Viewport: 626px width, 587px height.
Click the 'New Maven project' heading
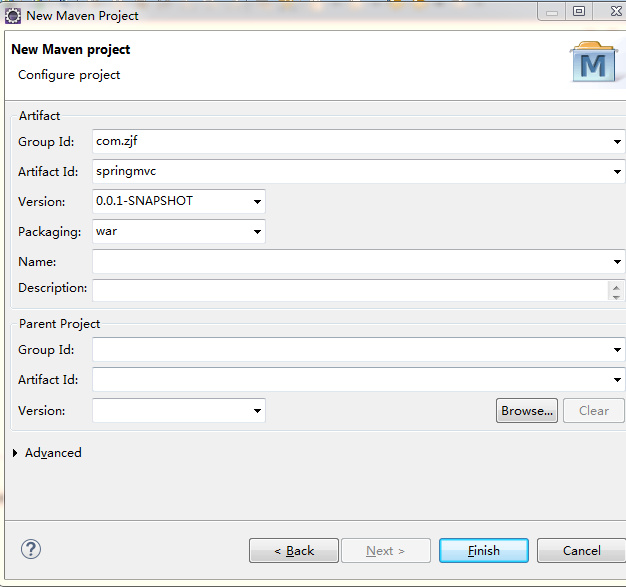pyautogui.click(x=71, y=50)
